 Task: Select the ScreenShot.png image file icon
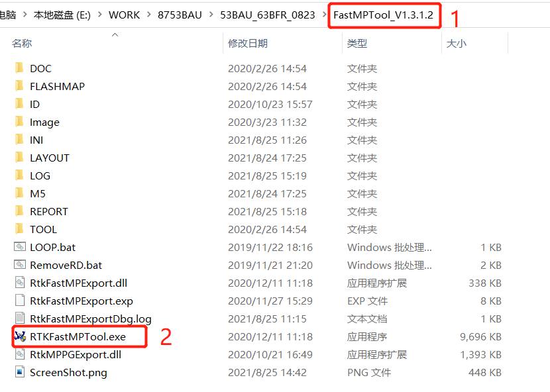[x=20, y=372]
